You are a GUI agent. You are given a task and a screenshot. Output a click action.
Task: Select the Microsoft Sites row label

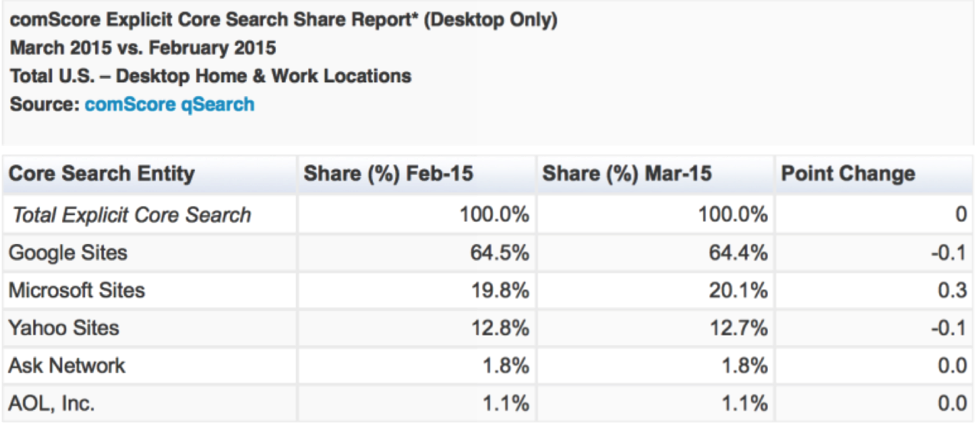76,290
